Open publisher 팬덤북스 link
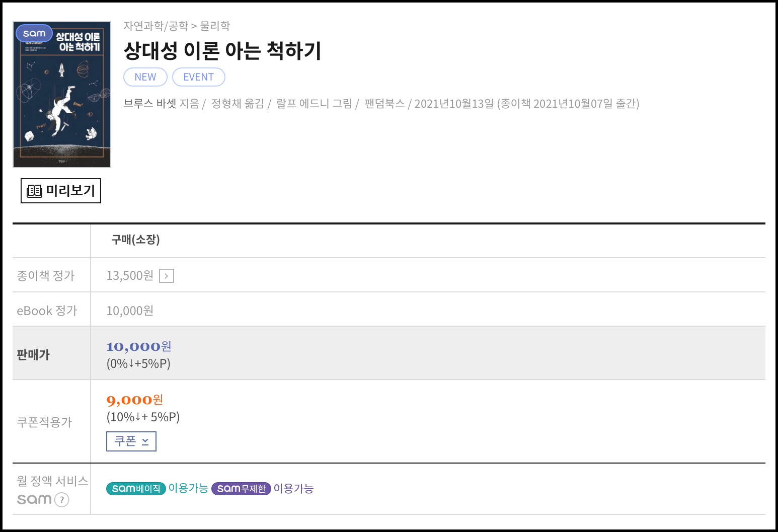 (x=384, y=104)
